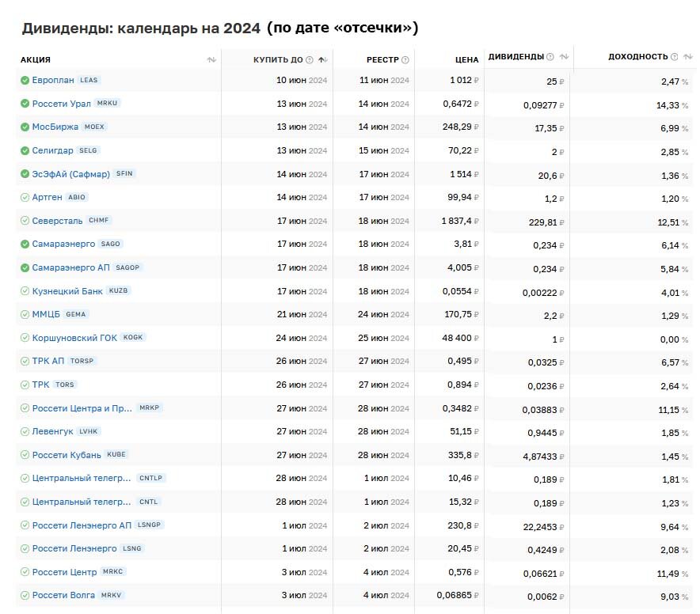The image size is (700, 614).
Task: Click the green check icon beside Европлан
Action: 25,81
